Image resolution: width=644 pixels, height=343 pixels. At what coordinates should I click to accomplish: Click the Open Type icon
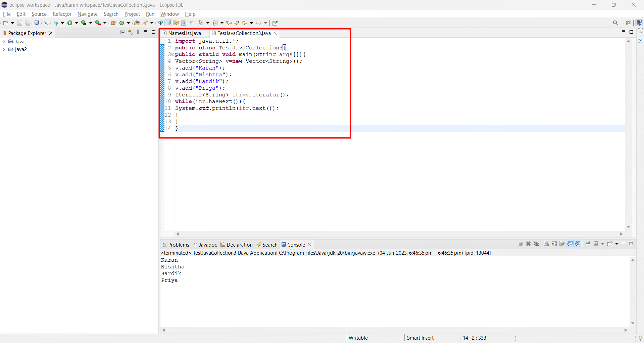pos(137,23)
